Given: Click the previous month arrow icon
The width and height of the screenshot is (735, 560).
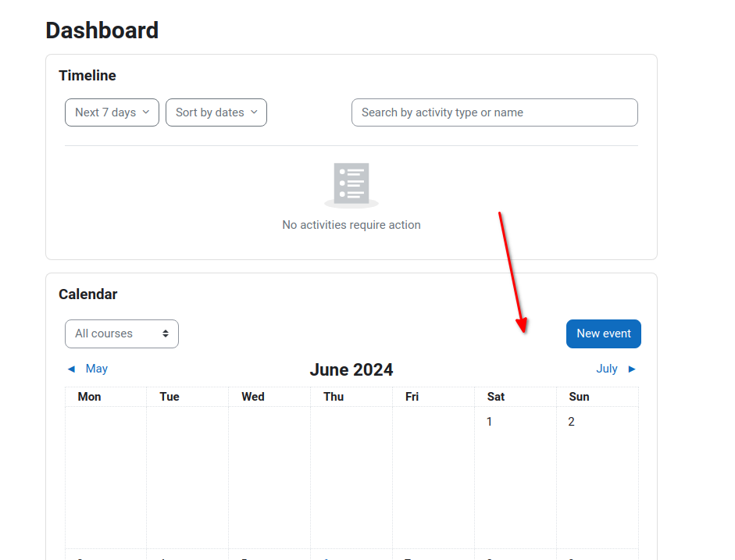Looking at the screenshot, I should tap(71, 369).
